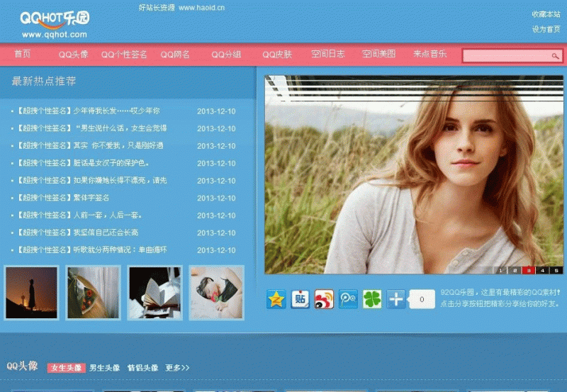Click the 最新热点推荐 heading

click(x=44, y=81)
